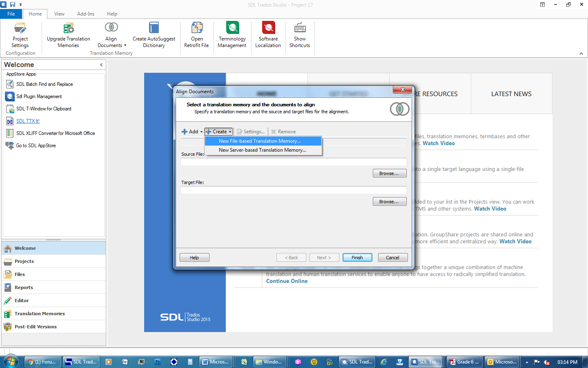
Task: Click Settings... in Align Documents toolbar
Action: coord(251,132)
